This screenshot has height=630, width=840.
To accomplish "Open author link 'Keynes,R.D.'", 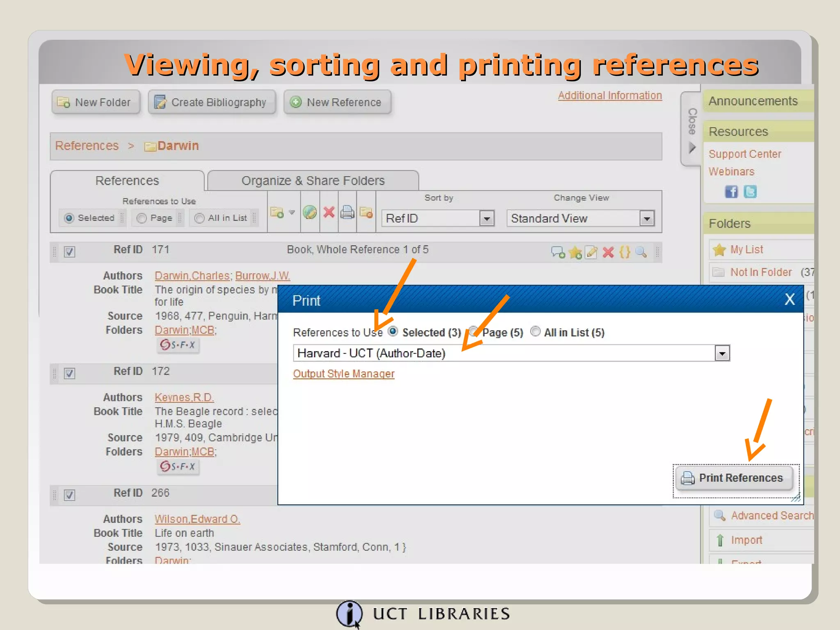I will point(184,398).
